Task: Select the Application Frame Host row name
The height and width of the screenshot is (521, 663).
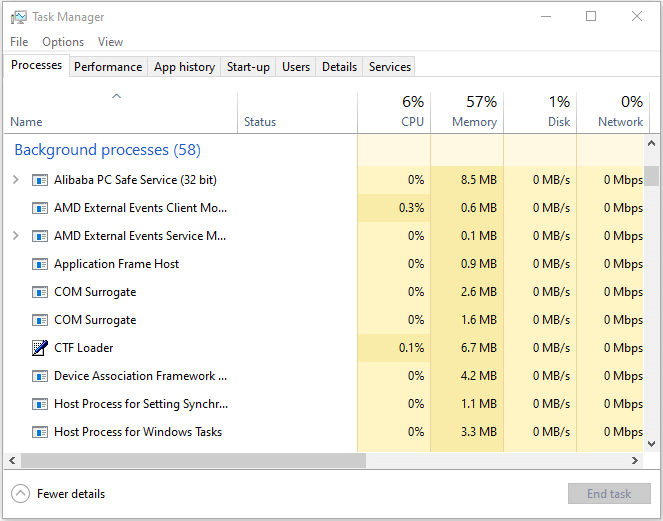Action: pos(116,264)
